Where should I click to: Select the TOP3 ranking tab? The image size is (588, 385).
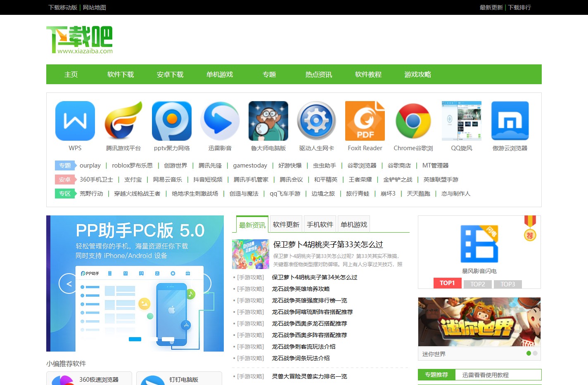click(x=508, y=284)
